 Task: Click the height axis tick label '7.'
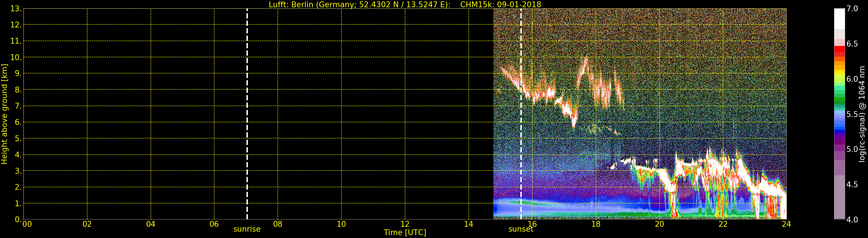pyautogui.click(x=18, y=106)
